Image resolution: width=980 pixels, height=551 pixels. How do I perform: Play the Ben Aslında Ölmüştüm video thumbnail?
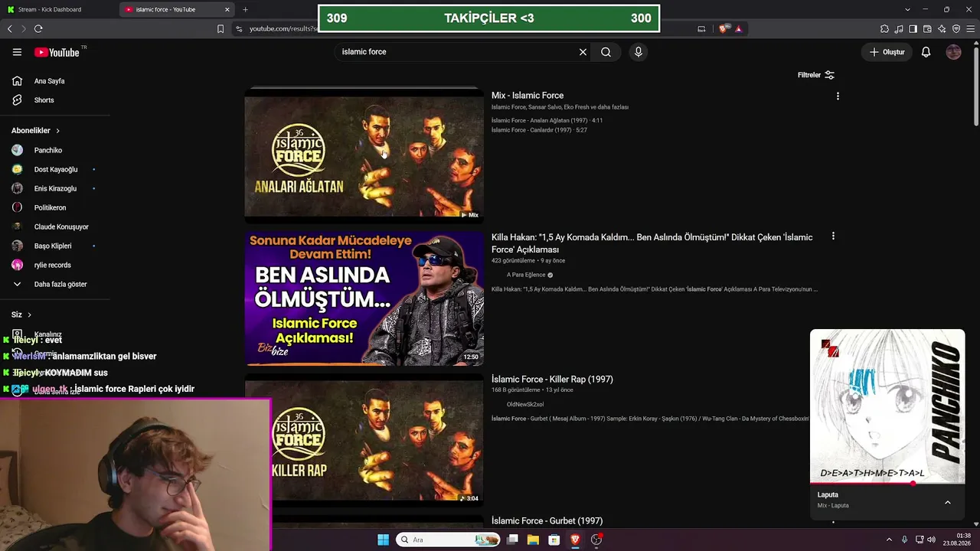(x=364, y=298)
